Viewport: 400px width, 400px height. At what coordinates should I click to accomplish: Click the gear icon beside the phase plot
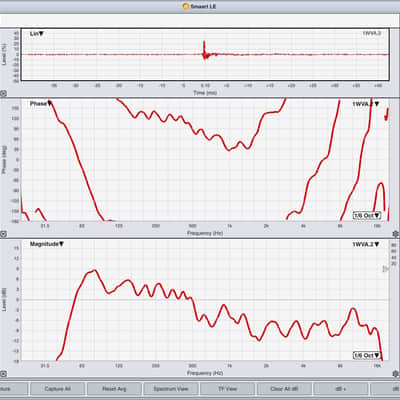pyautogui.click(x=396, y=234)
